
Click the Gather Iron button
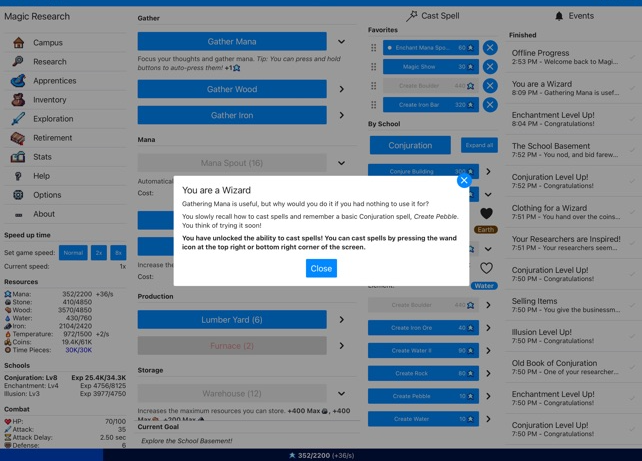point(232,115)
